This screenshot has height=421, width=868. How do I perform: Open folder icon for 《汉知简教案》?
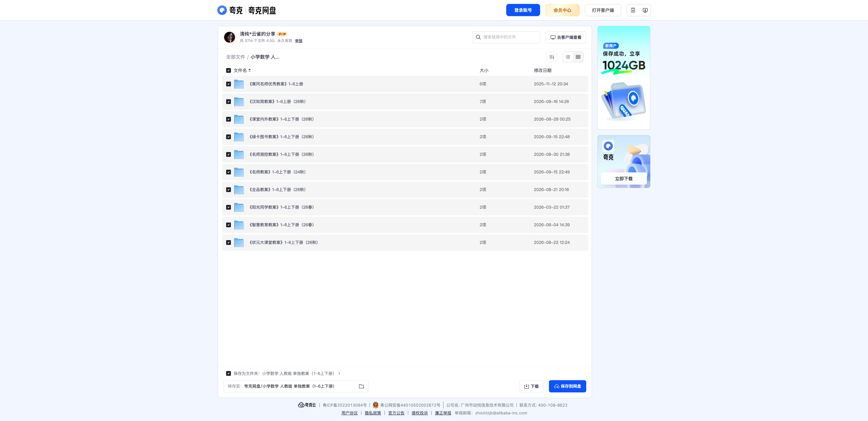[x=239, y=102]
